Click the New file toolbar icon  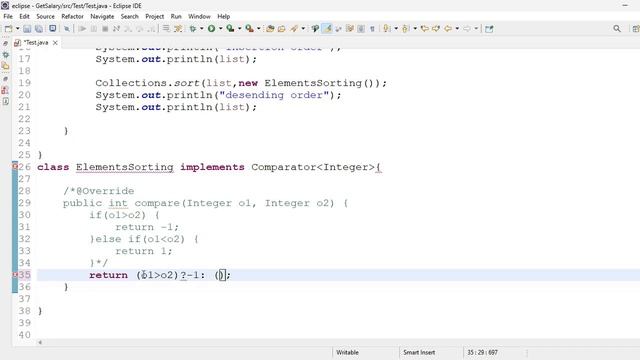point(8,29)
